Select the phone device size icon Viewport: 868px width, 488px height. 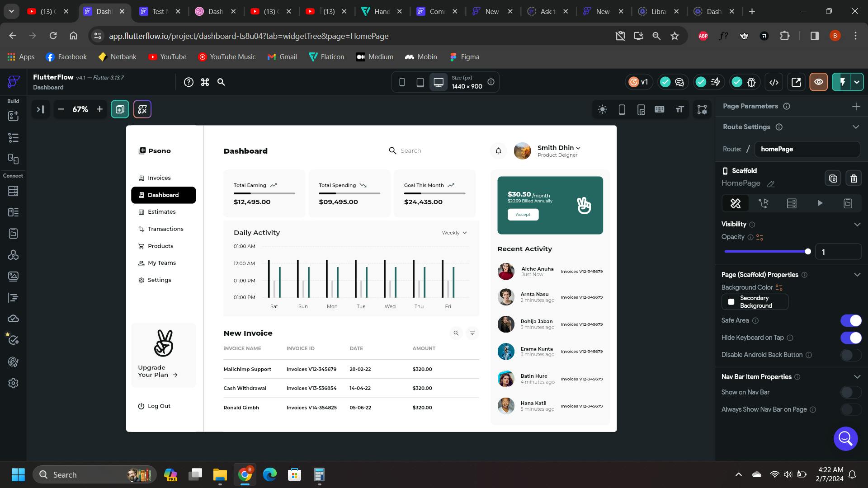click(402, 82)
